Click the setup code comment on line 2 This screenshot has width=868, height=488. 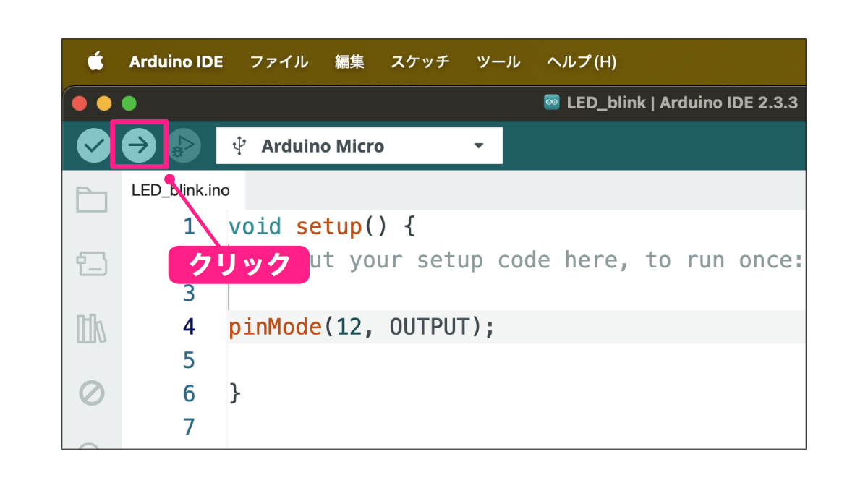pyautogui.click(x=557, y=260)
